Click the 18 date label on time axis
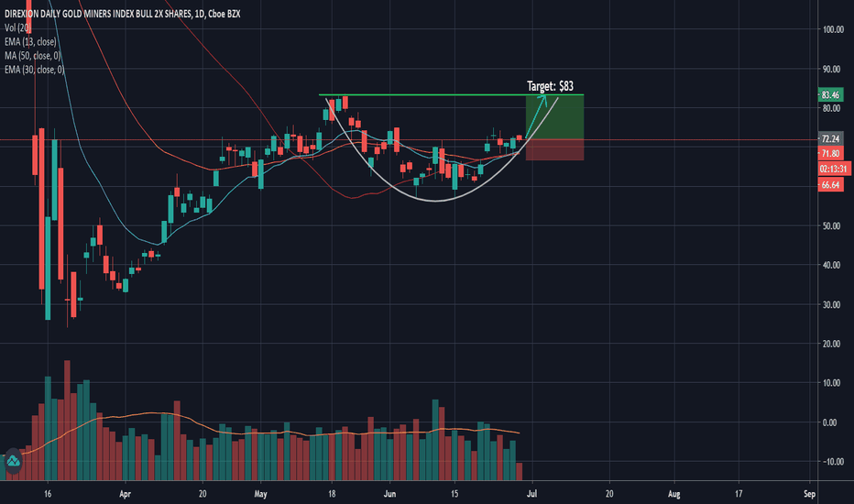 332,494
